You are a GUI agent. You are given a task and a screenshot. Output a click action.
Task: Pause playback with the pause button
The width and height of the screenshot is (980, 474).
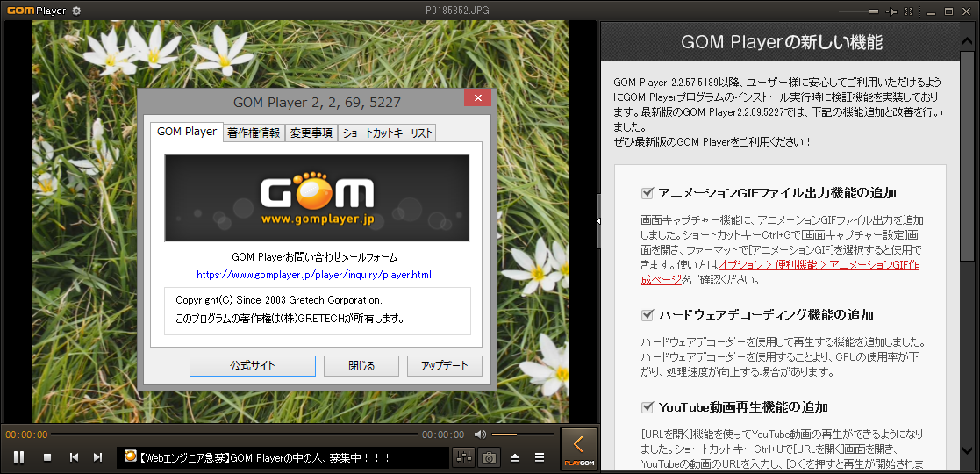(18, 457)
